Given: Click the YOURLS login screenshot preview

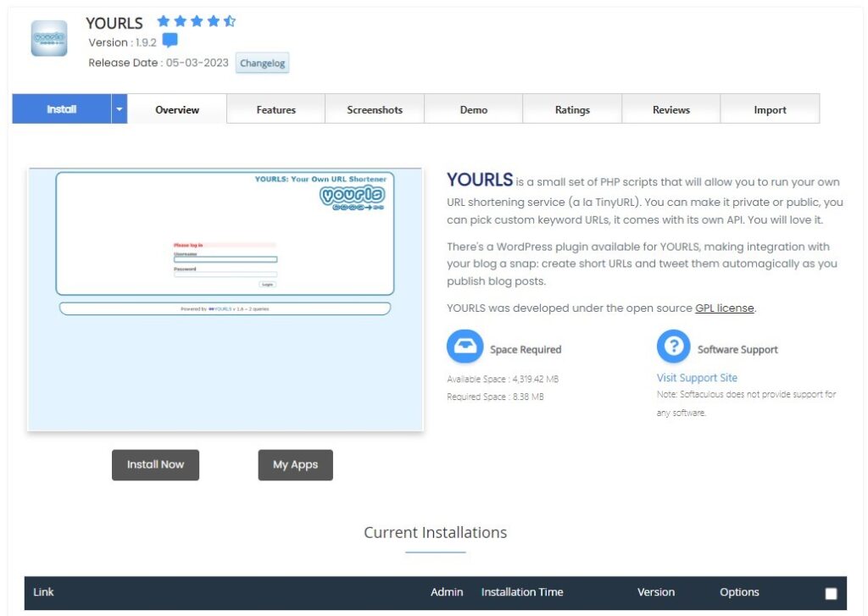Looking at the screenshot, I should click(225, 299).
